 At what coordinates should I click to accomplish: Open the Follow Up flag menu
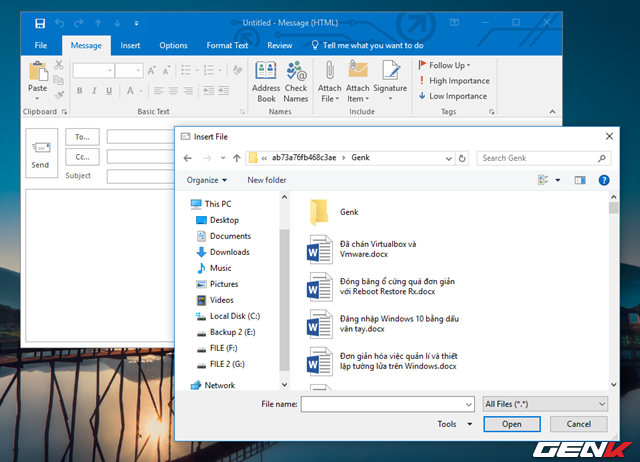445,65
